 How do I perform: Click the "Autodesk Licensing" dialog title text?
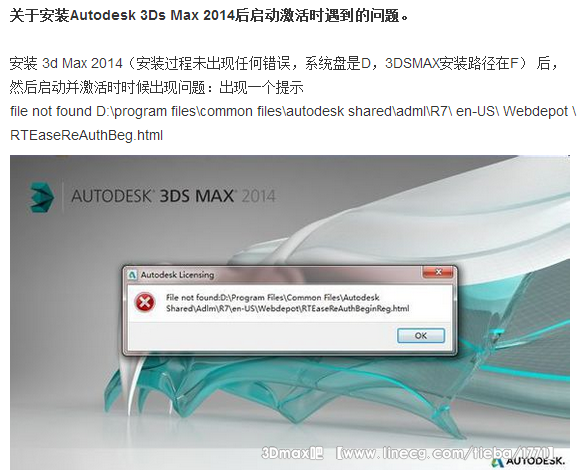(177, 275)
